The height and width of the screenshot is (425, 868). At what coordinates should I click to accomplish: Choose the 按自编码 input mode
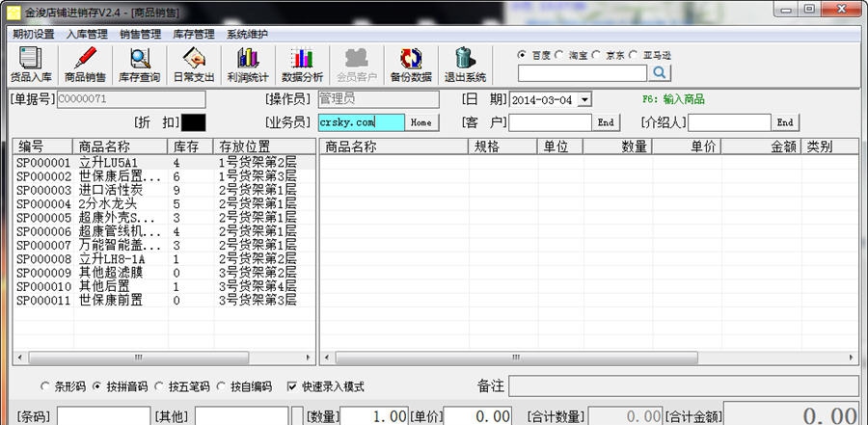click(222, 386)
